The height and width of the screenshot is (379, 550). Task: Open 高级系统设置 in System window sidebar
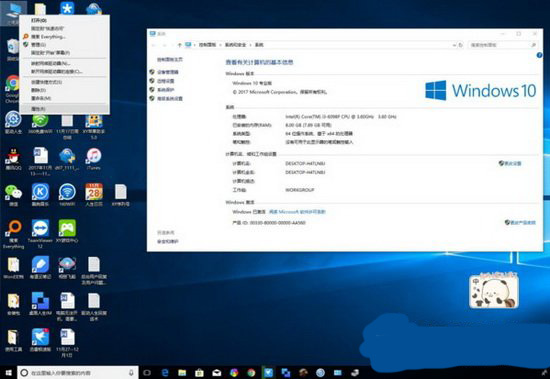click(170, 99)
